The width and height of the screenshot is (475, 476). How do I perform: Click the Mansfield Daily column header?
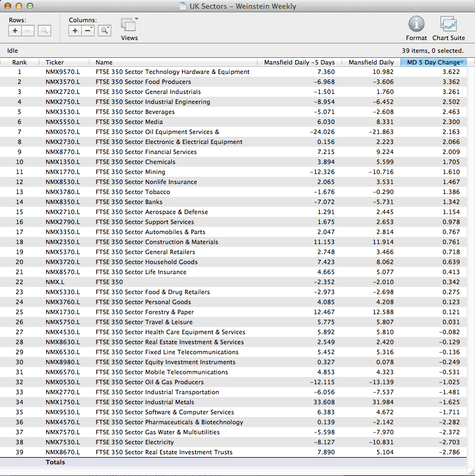coord(371,62)
